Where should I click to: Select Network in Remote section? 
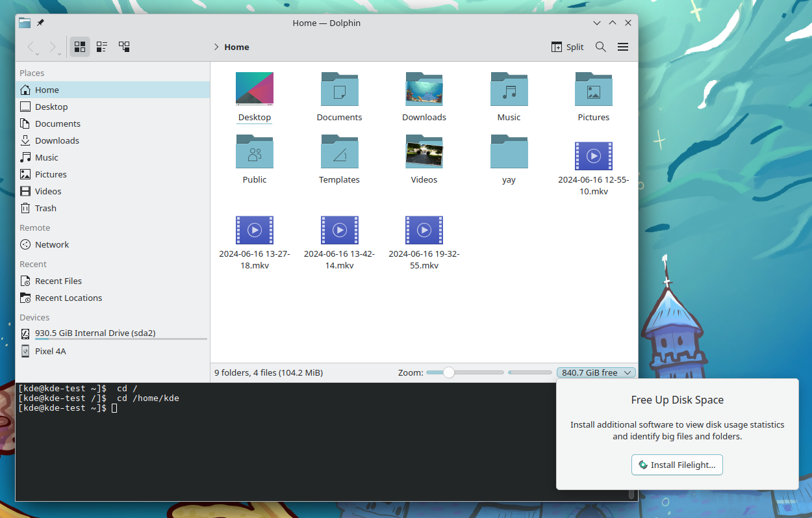[x=52, y=244]
